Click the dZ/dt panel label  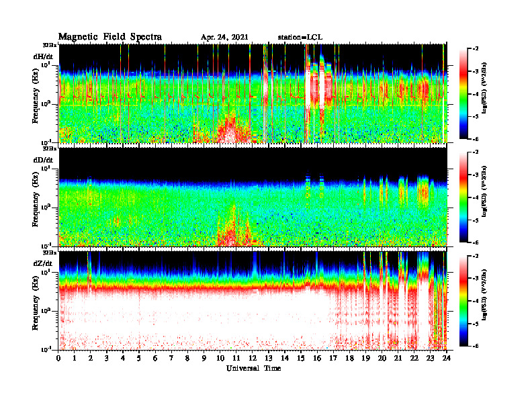pos(43,263)
